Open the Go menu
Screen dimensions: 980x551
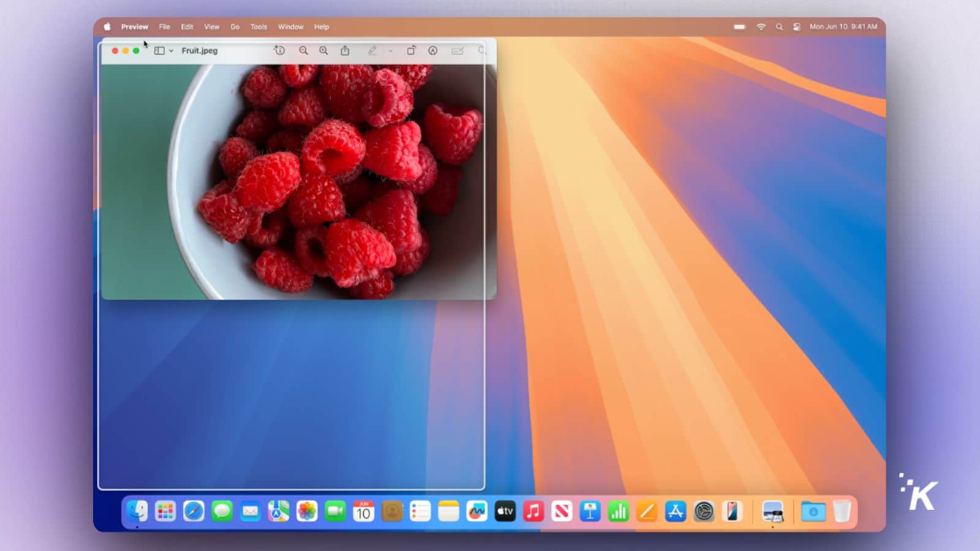235,27
